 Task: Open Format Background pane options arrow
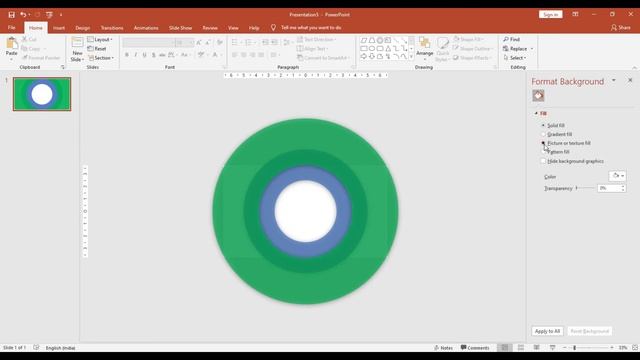coord(613,80)
